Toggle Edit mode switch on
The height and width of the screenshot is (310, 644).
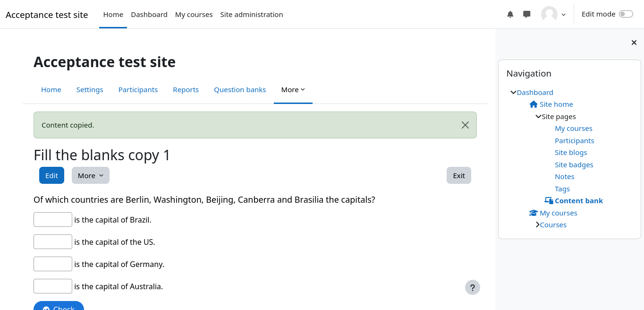(626, 14)
